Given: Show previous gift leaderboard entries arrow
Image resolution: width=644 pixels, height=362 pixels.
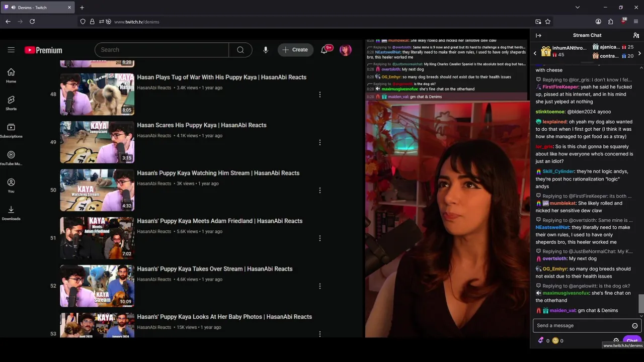Looking at the screenshot, I should (535, 53).
